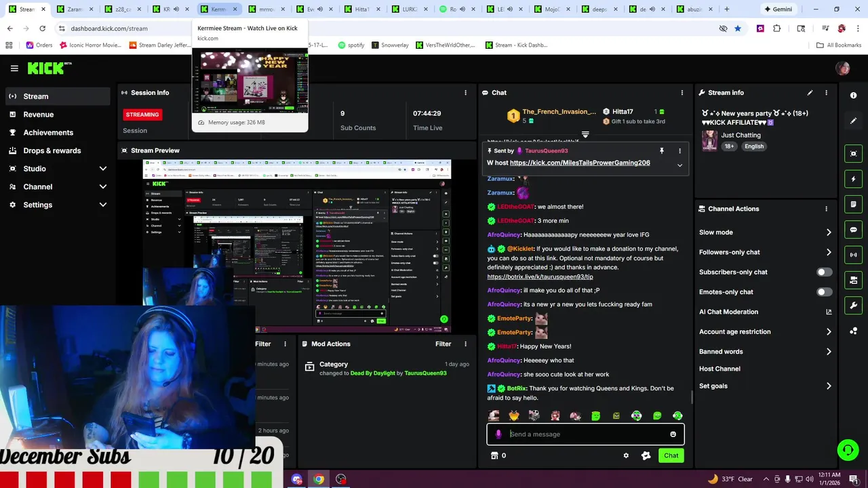Open Channel Actions panel options menu
The height and width of the screenshot is (488, 868).
826,209
